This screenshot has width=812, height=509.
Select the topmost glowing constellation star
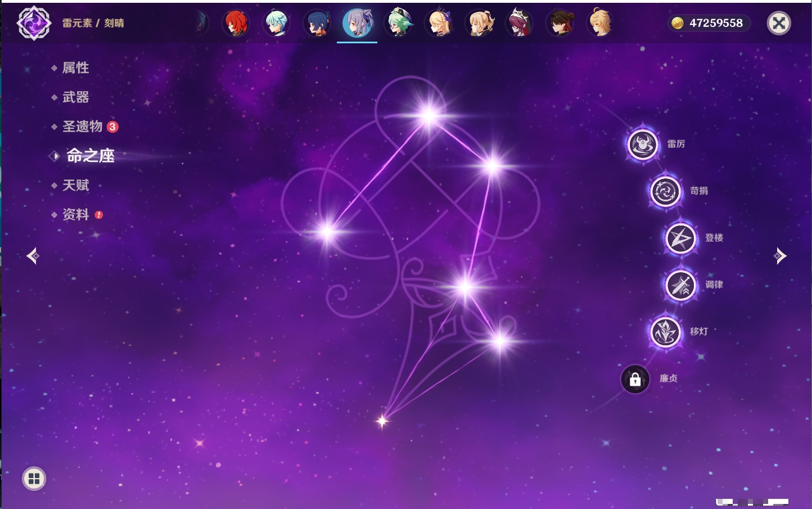coord(429,116)
